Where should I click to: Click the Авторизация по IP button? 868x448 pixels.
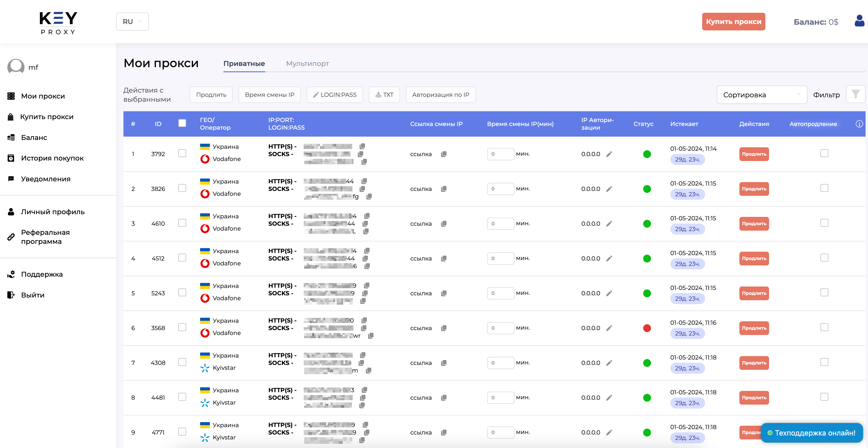tap(440, 95)
